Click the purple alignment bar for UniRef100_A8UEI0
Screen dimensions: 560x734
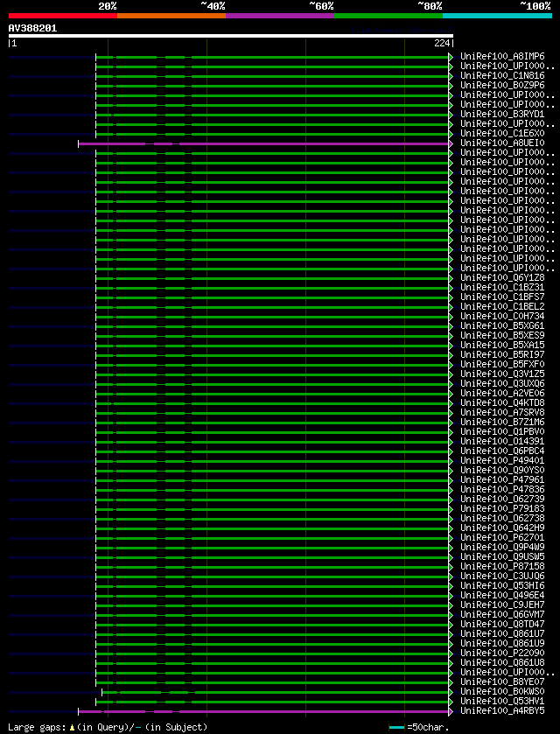coord(263,143)
